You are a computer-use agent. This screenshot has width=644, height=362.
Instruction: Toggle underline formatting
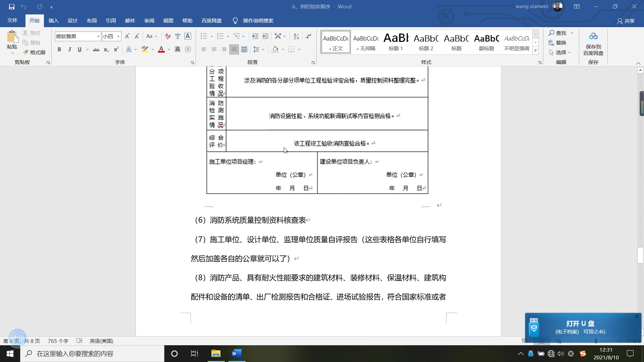pyautogui.click(x=79, y=50)
